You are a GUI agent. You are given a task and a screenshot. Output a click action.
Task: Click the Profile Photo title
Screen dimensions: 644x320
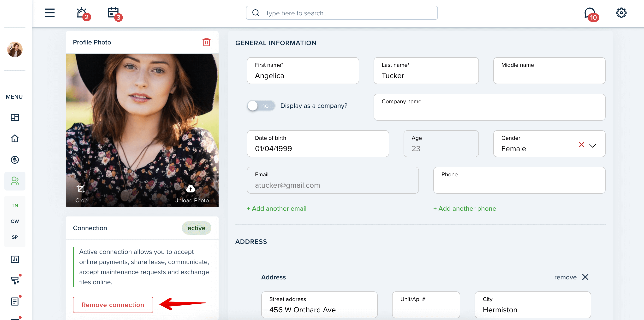click(x=92, y=42)
